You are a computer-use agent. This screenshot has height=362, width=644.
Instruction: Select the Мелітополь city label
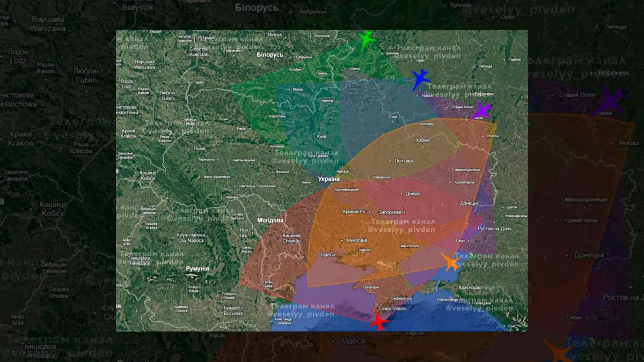click(x=409, y=245)
